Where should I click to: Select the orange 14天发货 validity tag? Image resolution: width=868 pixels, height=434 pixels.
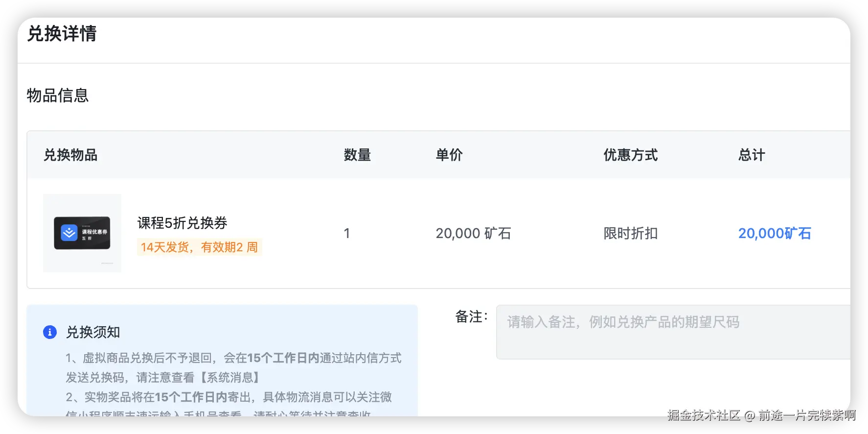pos(199,247)
